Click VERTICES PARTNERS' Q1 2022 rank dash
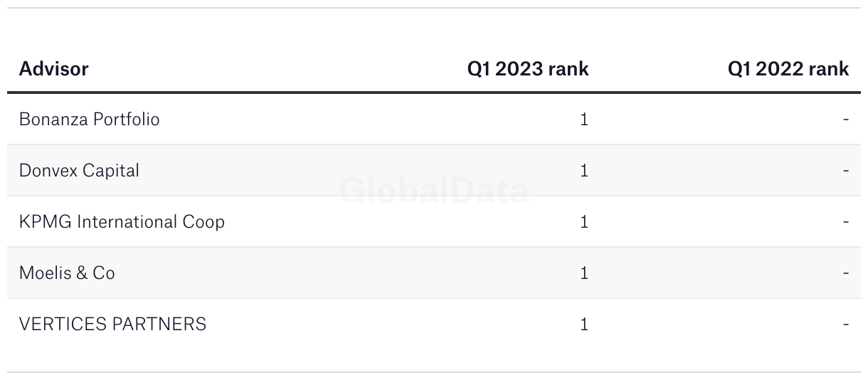868x380 pixels. [x=846, y=324]
